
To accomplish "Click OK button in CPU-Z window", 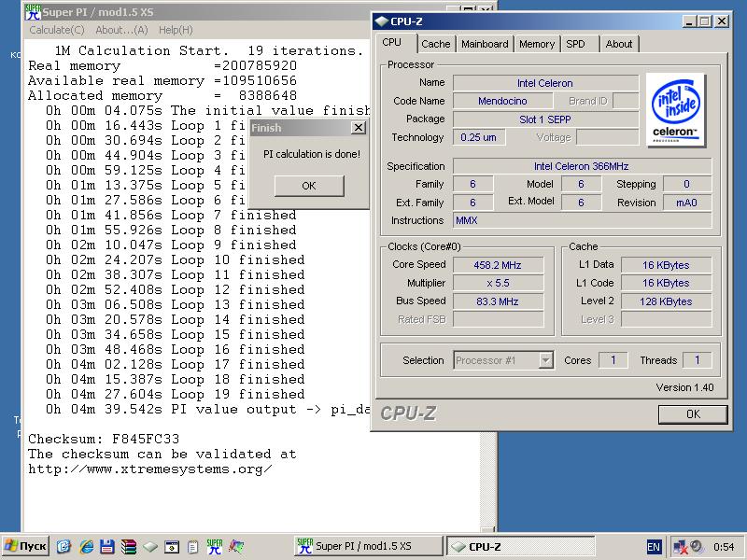I will tap(693, 414).
